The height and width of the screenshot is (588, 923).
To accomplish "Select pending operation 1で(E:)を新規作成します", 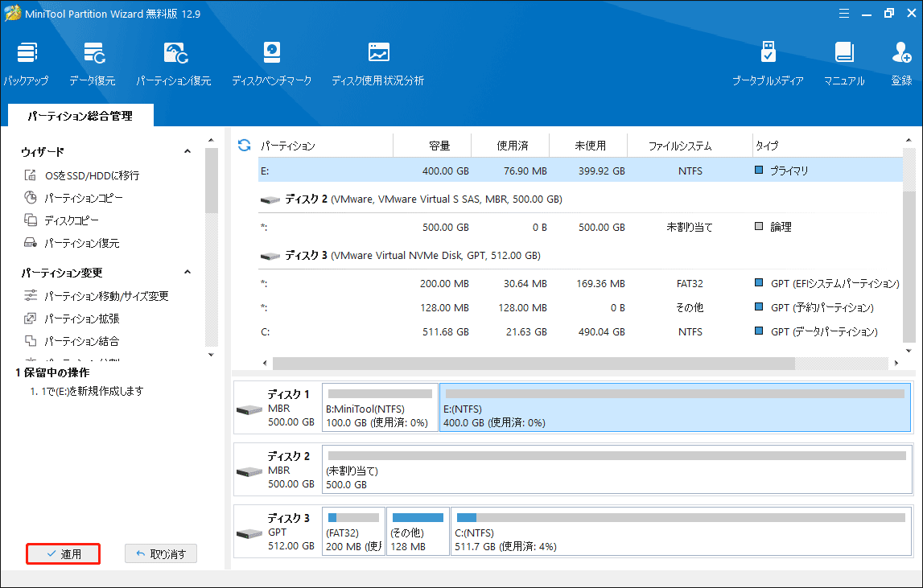I will click(87, 391).
